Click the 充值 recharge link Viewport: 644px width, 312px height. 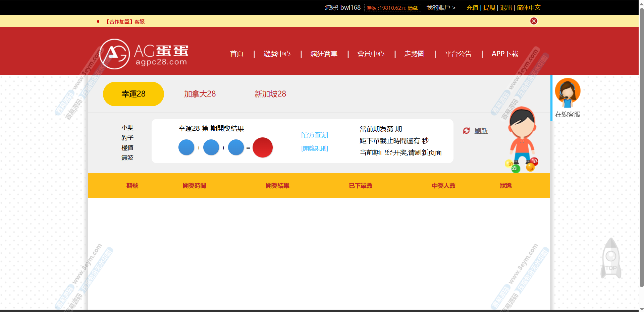[472, 8]
